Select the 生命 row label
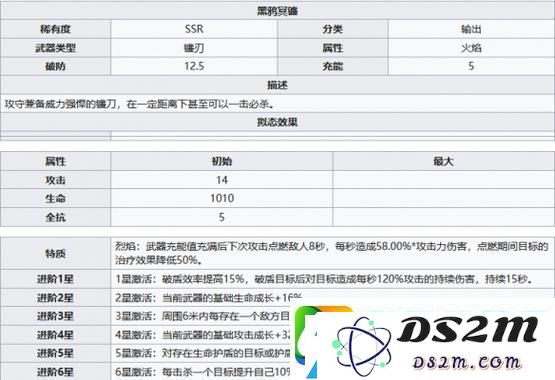Screen dimensions: 555x380 [x=55, y=198]
